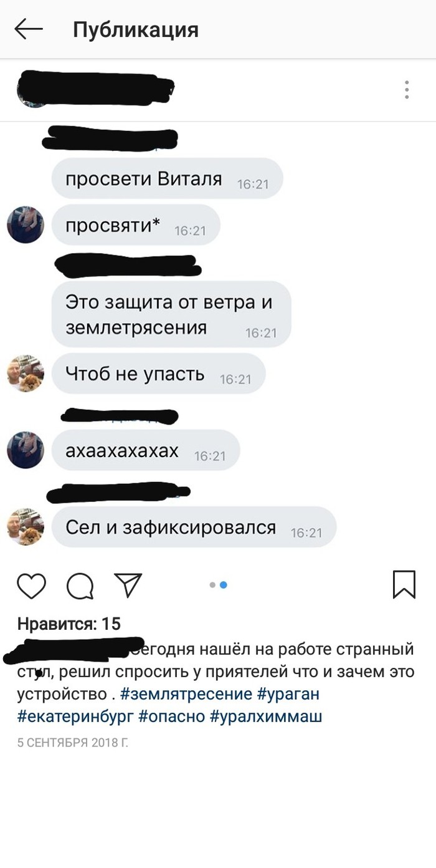Tap the back arrow icon
Viewport: 436px width, 868px height.
(x=29, y=29)
